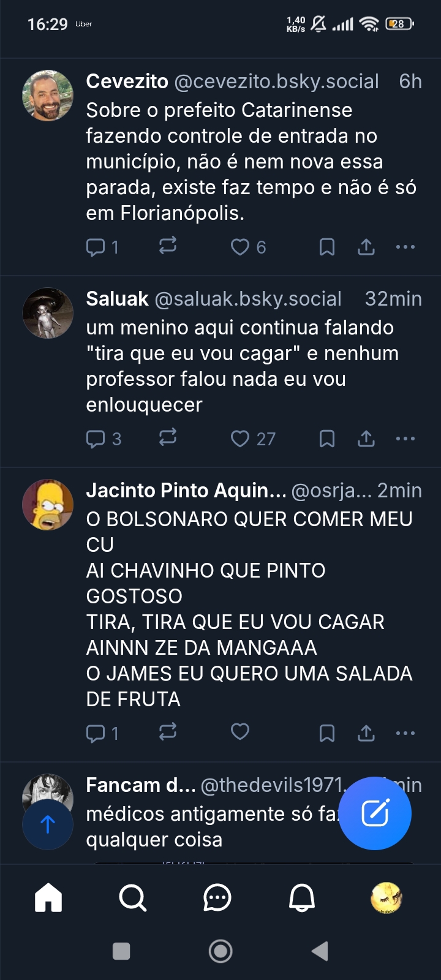The height and width of the screenshot is (980, 441).
Task: Tap Jacinto Pinto's Homer Simpson avatar
Action: (48, 505)
